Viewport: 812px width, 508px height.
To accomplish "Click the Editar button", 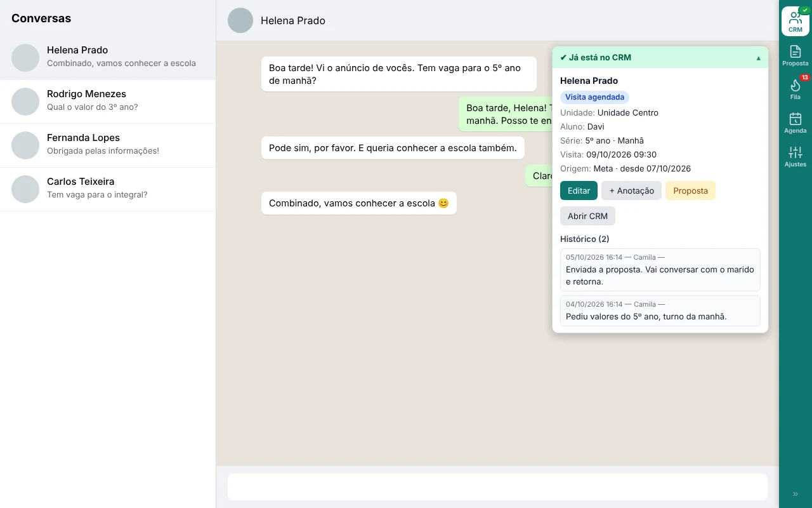I will pyautogui.click(x=579, y=190).
